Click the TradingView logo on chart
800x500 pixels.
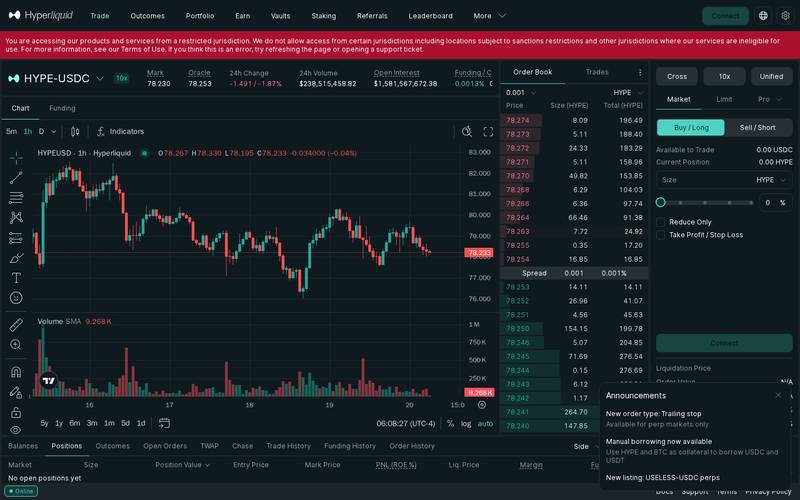[48, 381]
